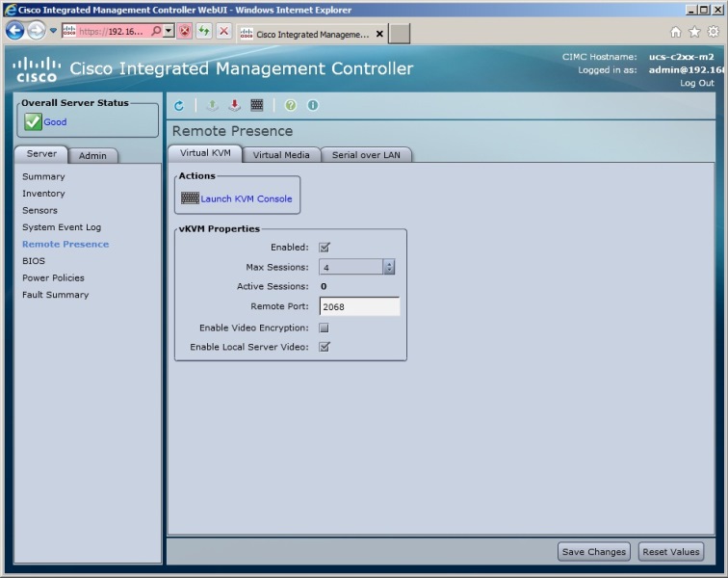
Task: Click the keyboard icon beside Launch KVM Console
Action: [190, 198]
